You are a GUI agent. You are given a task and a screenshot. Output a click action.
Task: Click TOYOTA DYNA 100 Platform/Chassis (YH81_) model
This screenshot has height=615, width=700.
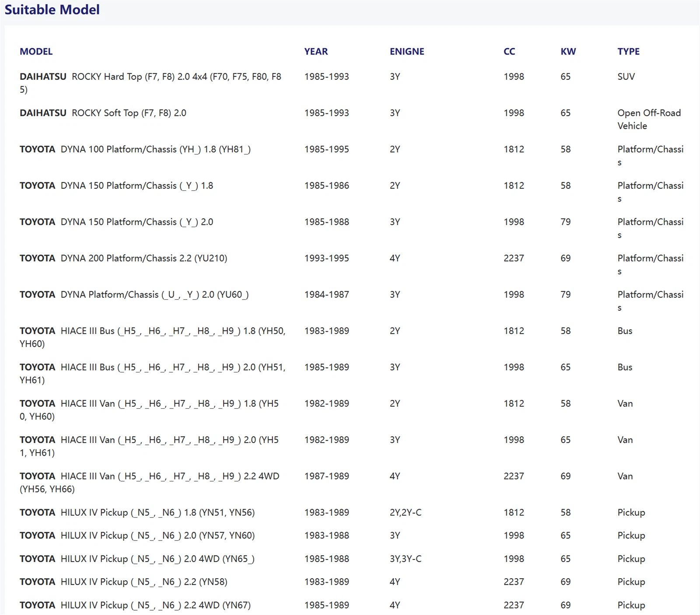[x=135, y=149]
